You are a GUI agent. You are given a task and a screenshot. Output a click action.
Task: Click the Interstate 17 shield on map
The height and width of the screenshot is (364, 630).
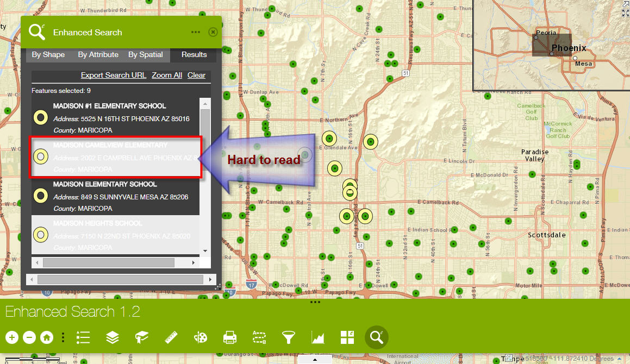click(x=252, y=285)
